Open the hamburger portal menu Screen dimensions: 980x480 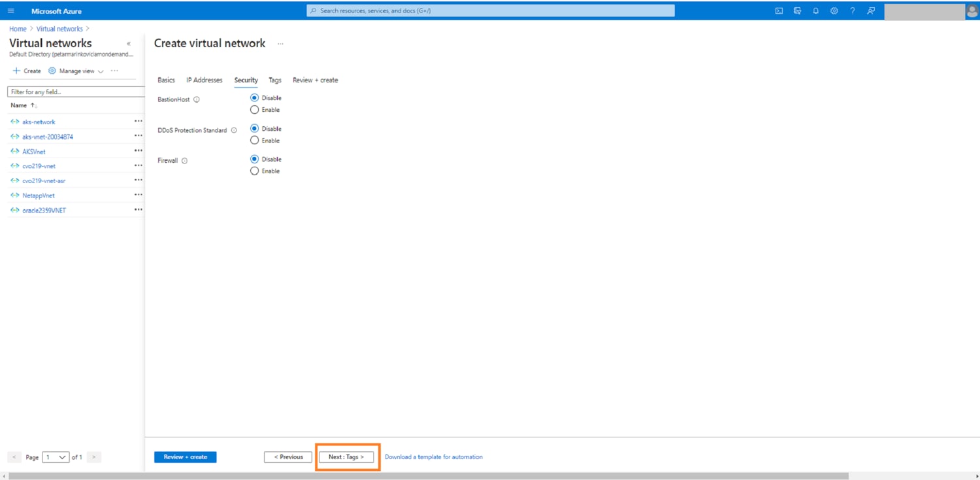11,11
